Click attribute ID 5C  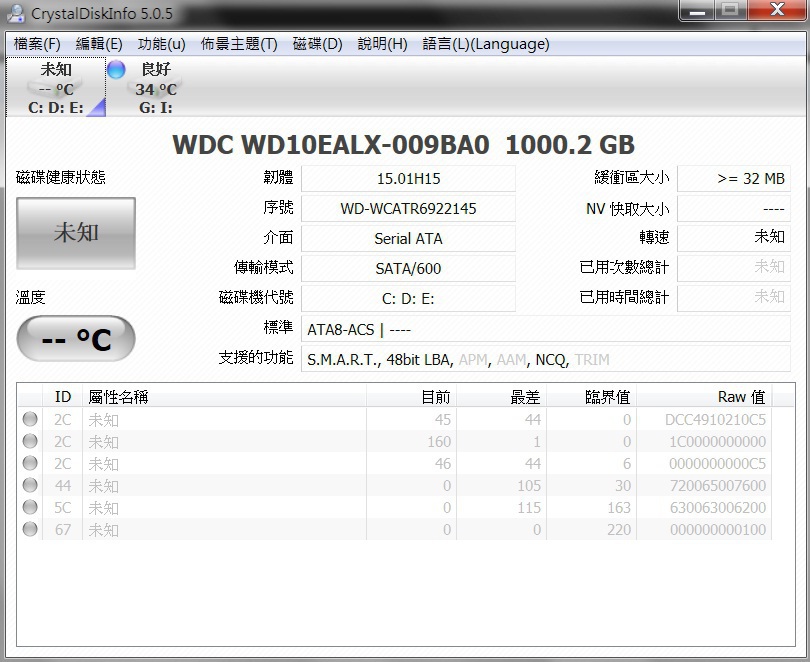63,508
